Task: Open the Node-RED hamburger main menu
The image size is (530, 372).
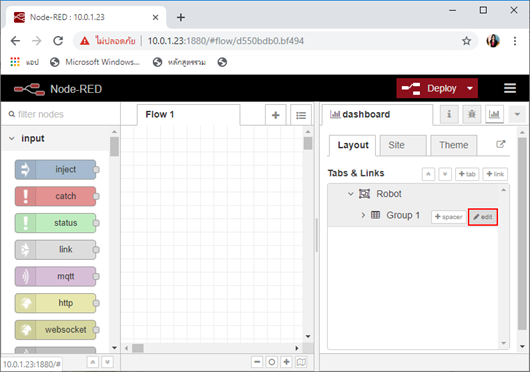Action: (x=510, y=88)
